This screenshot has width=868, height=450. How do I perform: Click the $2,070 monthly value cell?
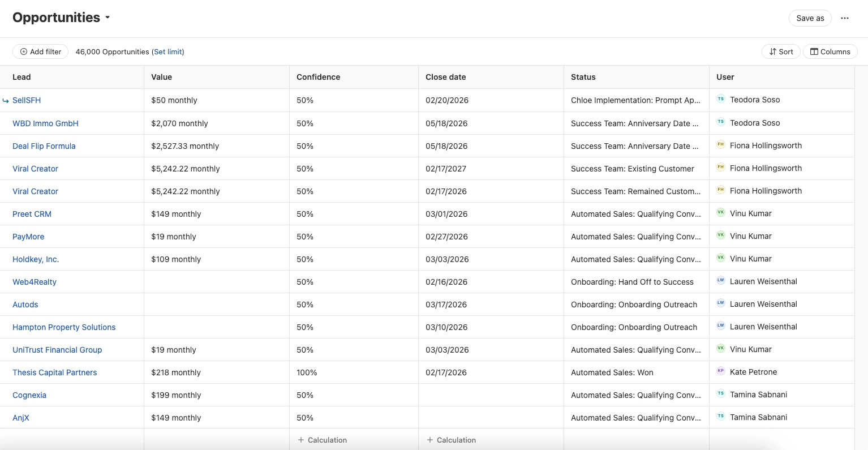click(x=217, y=123)
